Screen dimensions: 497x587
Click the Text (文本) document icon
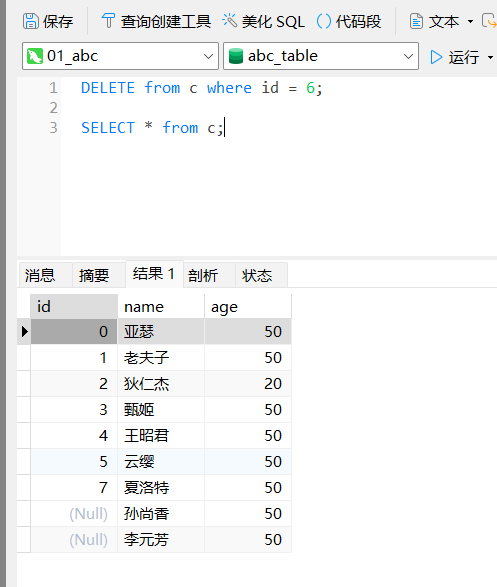(416, 21)
